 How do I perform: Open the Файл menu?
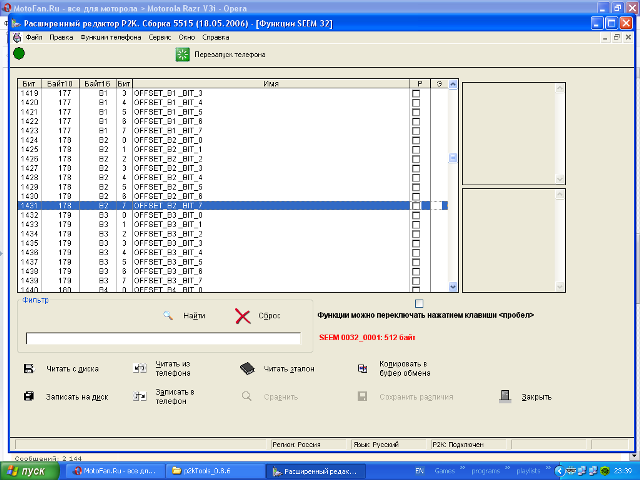(34, 38)
